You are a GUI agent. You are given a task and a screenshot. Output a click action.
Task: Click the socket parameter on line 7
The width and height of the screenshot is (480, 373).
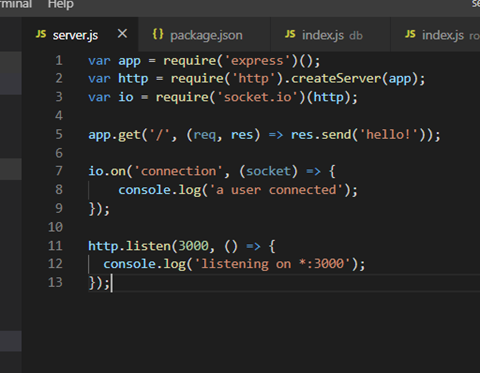coord(269,171)
